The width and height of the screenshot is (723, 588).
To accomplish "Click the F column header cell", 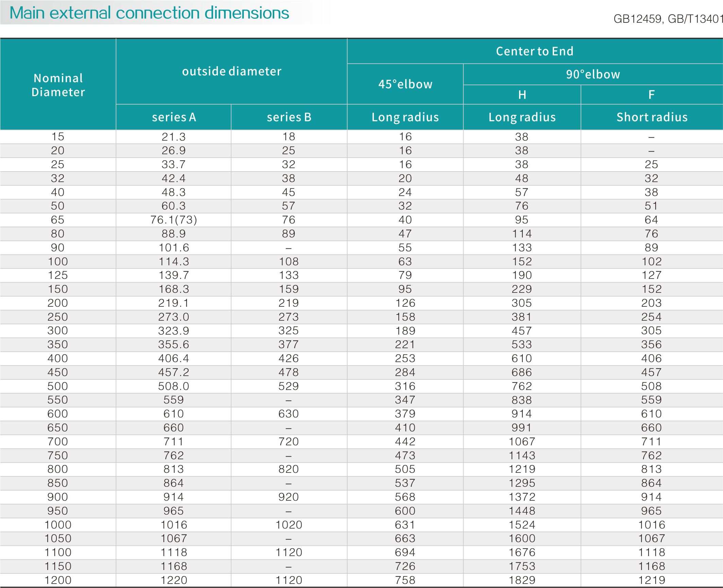I will pyautogui.click(x=652, y=95).
